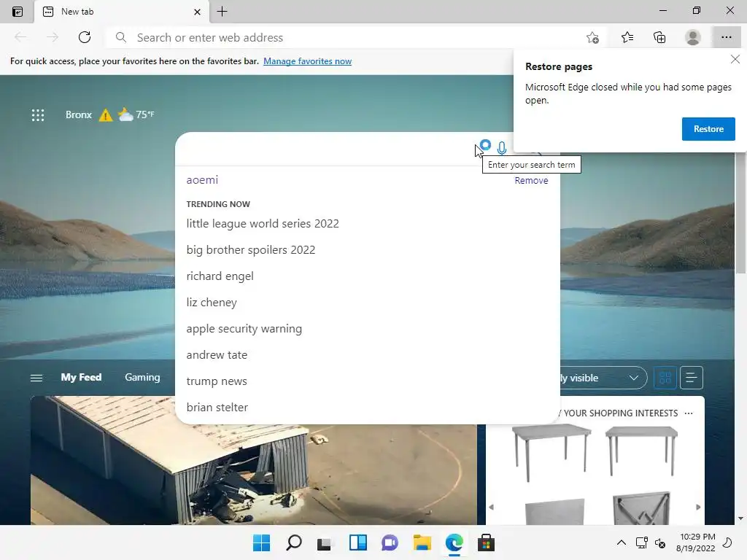Select big brother spoilers 2022

tap(251, 250)
